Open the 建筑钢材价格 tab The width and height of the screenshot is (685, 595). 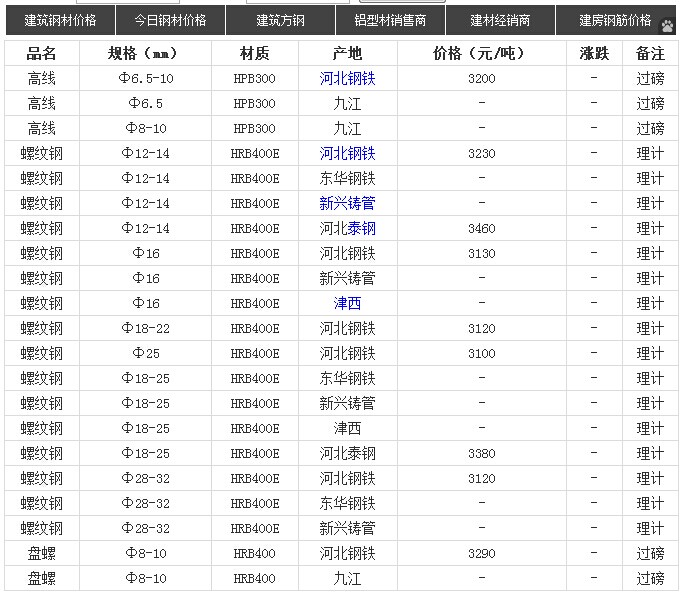point(60,20)
